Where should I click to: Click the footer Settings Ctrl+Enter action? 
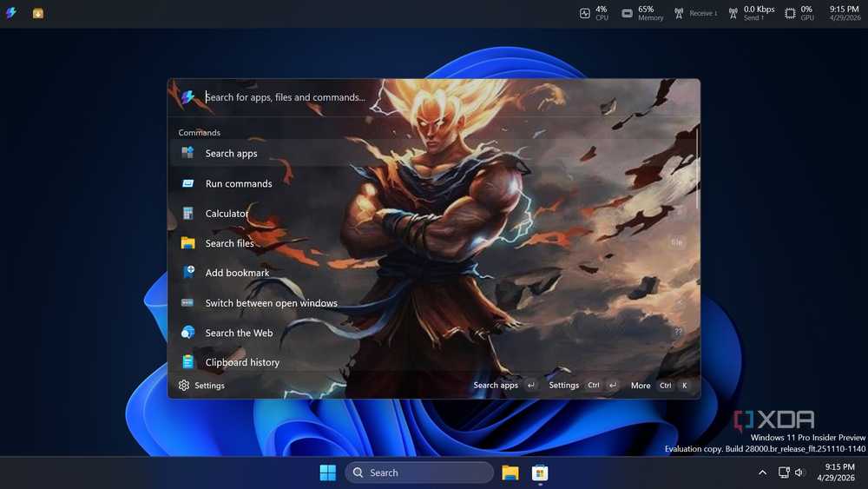583,385
